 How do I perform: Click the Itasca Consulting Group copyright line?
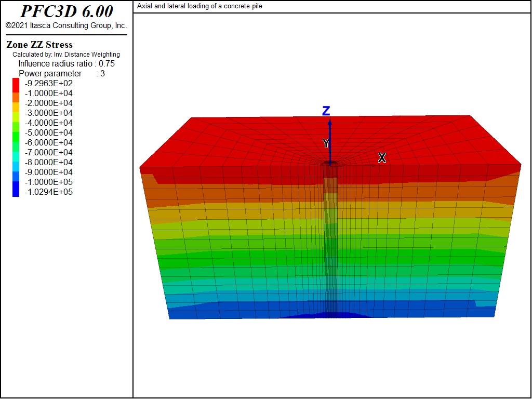pyautogui.click(x=66, y=25)
